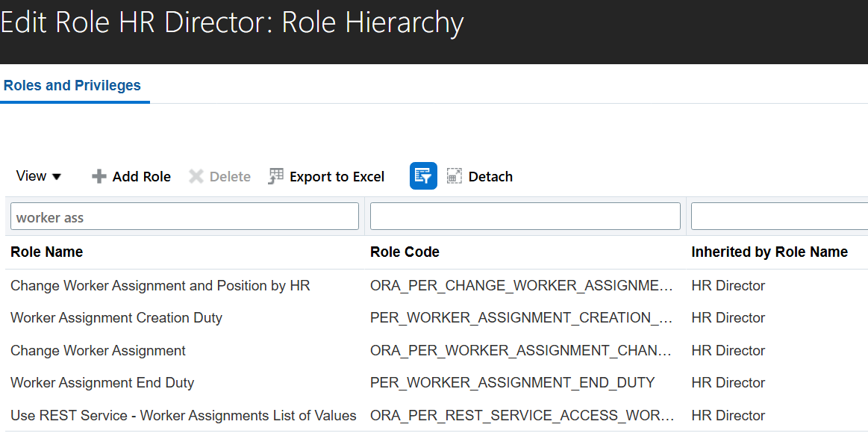868x439 pixels.
Task: Focus the Role Name filter field
Action: [x=184, y=217]
